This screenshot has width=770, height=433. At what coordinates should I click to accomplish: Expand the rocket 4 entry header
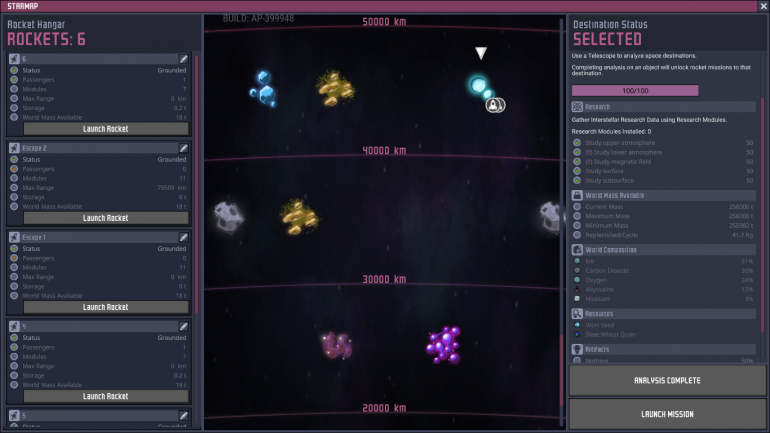click(99, 326)
